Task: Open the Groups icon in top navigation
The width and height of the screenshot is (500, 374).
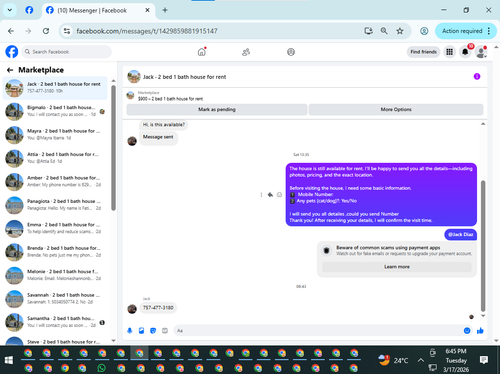Action: [291, 52]
